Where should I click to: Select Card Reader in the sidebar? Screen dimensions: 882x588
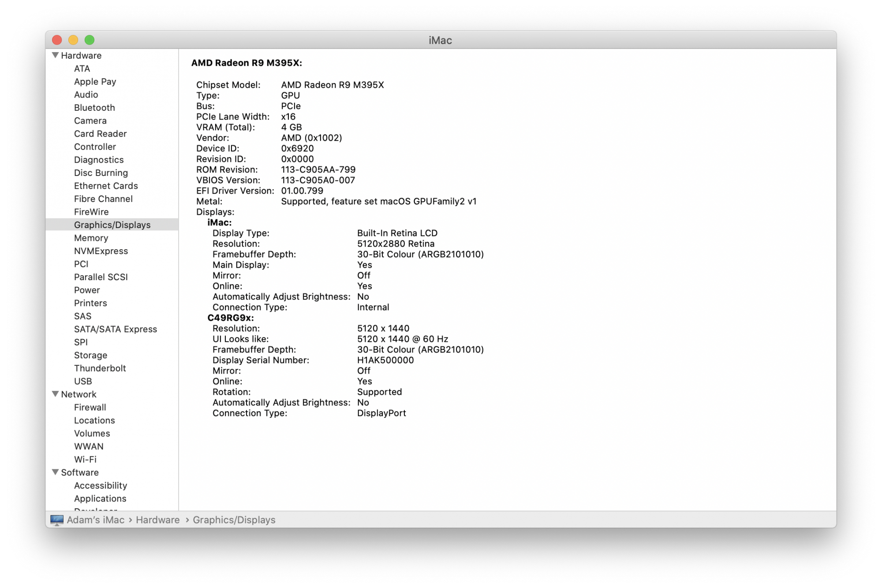[x=100, y=134]
